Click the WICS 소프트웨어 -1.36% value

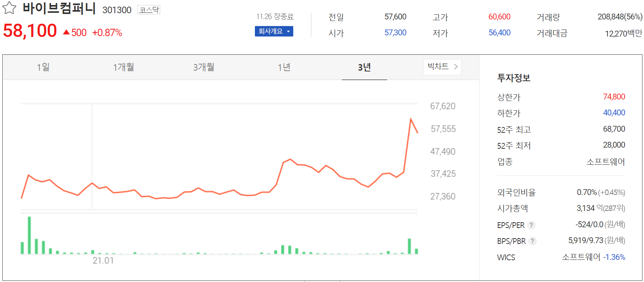[x=594, y=257]
